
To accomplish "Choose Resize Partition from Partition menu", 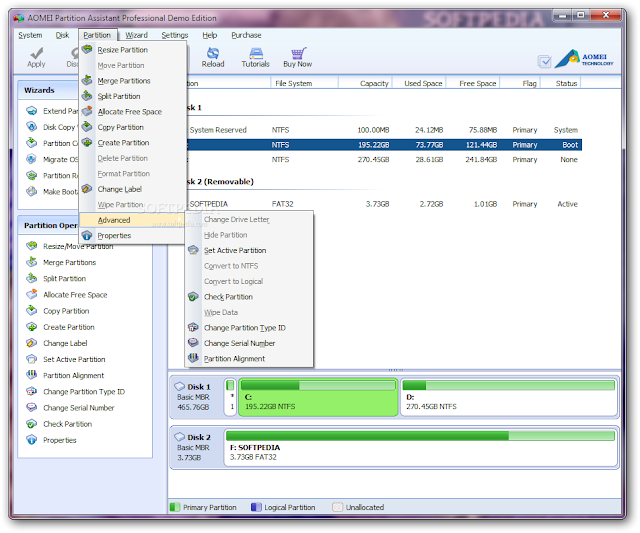I will point(132,50).
